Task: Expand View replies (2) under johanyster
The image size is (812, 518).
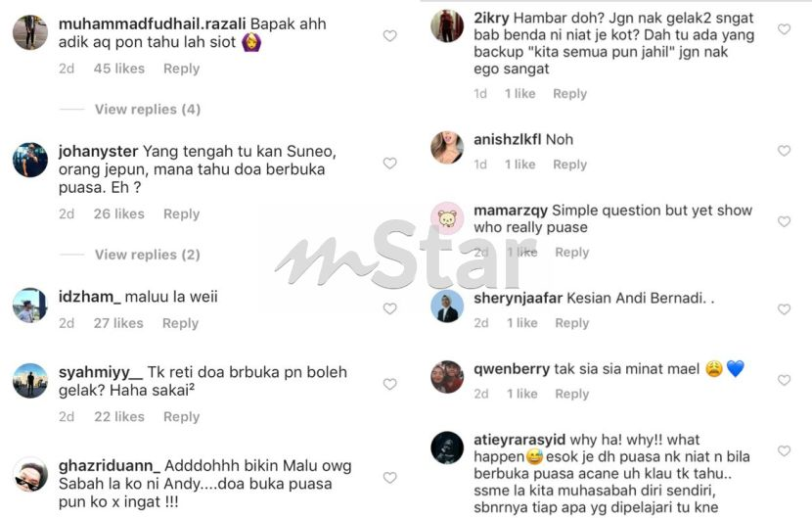Action: [148, 255]
